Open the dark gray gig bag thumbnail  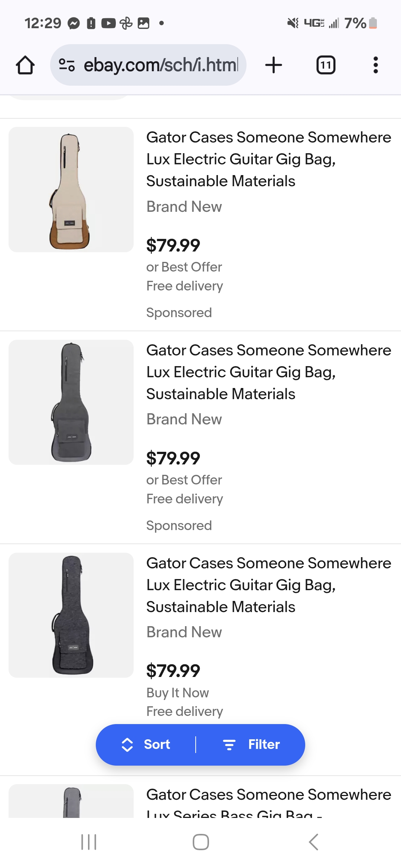click(71, 402)
